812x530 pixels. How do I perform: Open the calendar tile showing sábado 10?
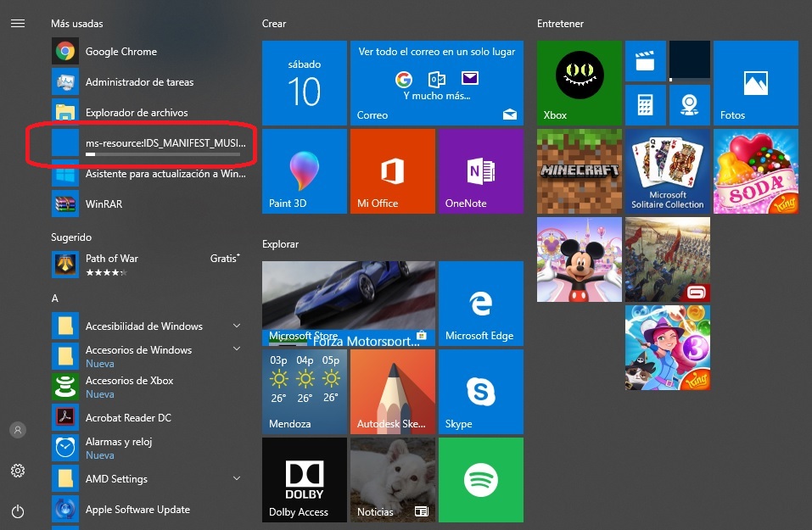click(x=305, y=83)
